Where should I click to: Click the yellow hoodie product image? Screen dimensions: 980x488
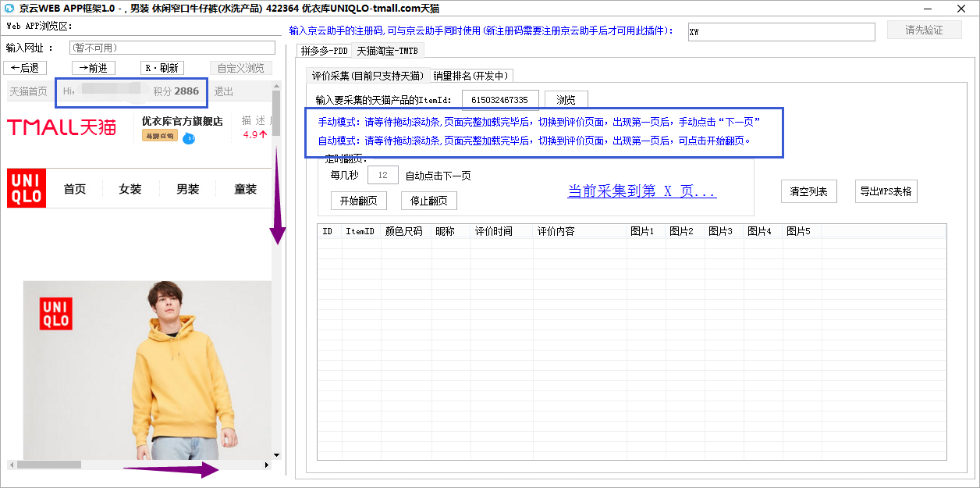[x=147, y=370]
